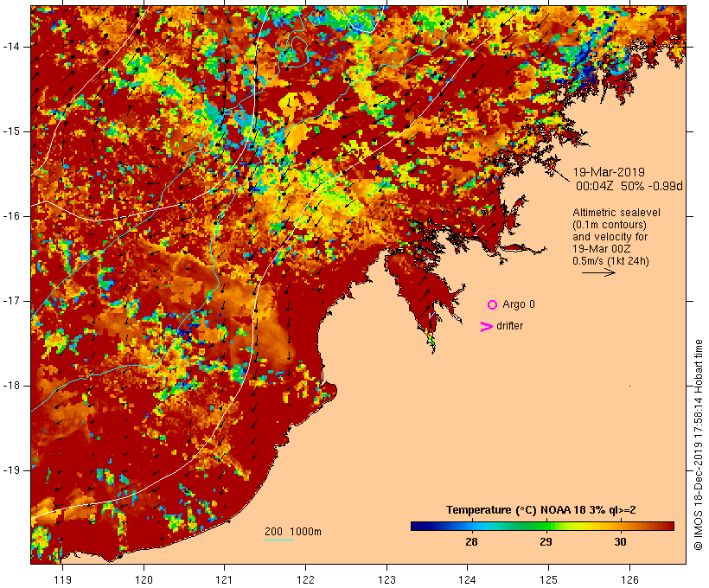Click the velocity scale arrow in legend
Screen dimensions: 709x588
tap(598, 272)
